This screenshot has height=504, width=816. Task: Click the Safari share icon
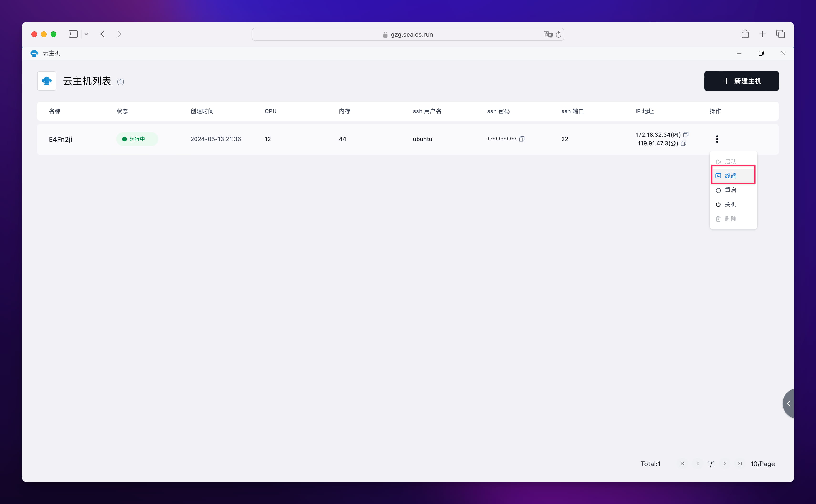[x=745, y=34]
